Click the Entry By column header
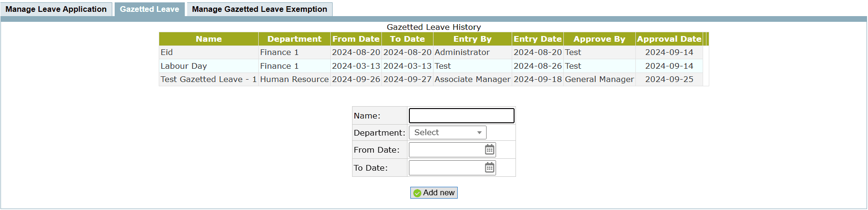 click(x=472, y=39)
